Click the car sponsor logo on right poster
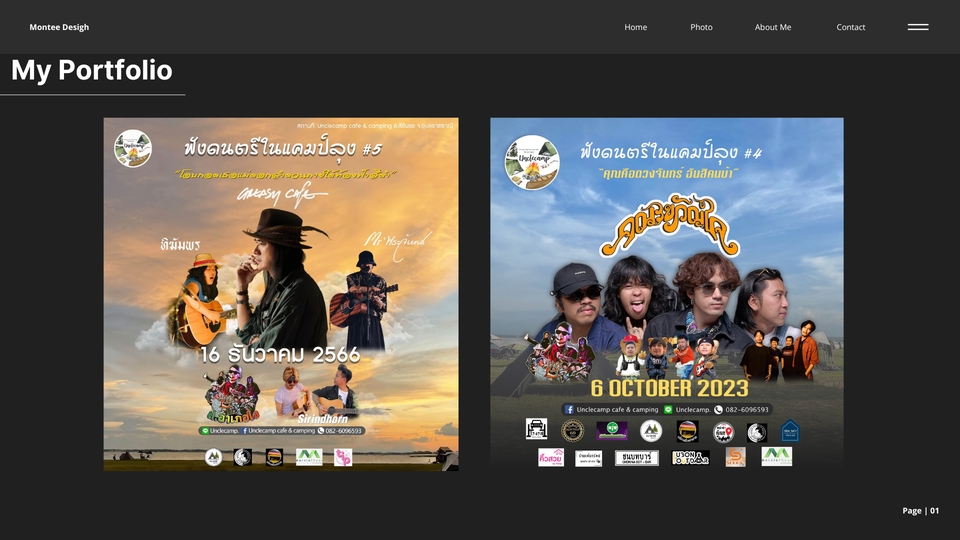 [536, 430]
